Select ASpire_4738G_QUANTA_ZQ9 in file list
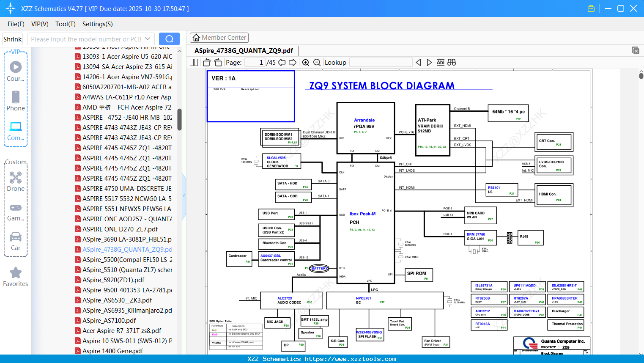Viewport: 644px width, 363px height. 123,249
